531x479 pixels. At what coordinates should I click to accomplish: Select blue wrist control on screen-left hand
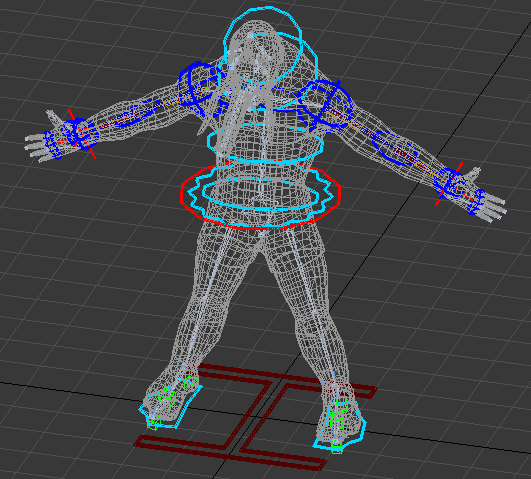click(x=81, y=133)
